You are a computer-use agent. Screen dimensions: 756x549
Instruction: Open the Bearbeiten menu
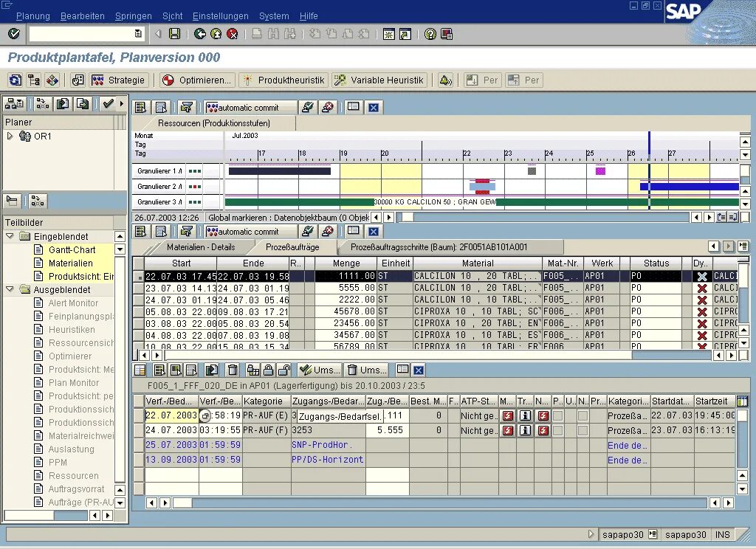tap(83, 16)
